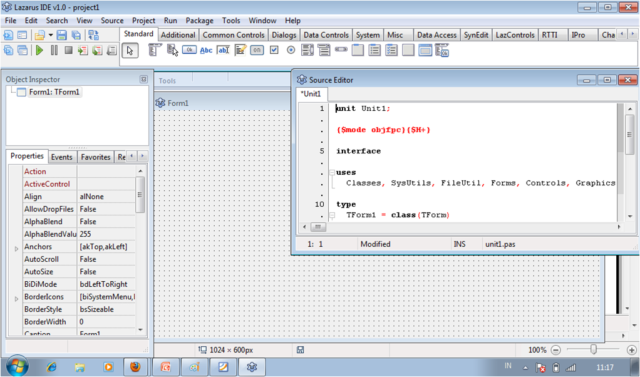
Task: Select the pointer selection tool in palette
Action: (x=130, y=51)
